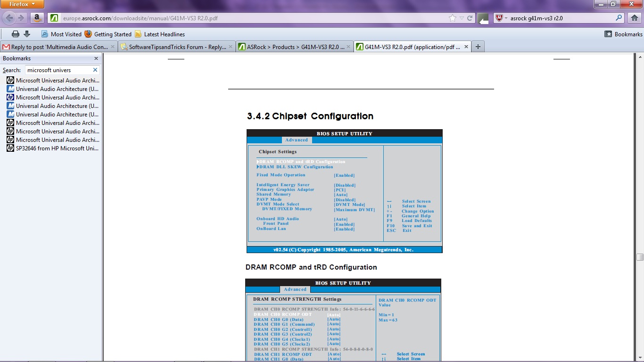The image size is (644, 362).
Task: Click the 'Primary Graphics Adapter' setting text
Action: (x=285, y=189)
